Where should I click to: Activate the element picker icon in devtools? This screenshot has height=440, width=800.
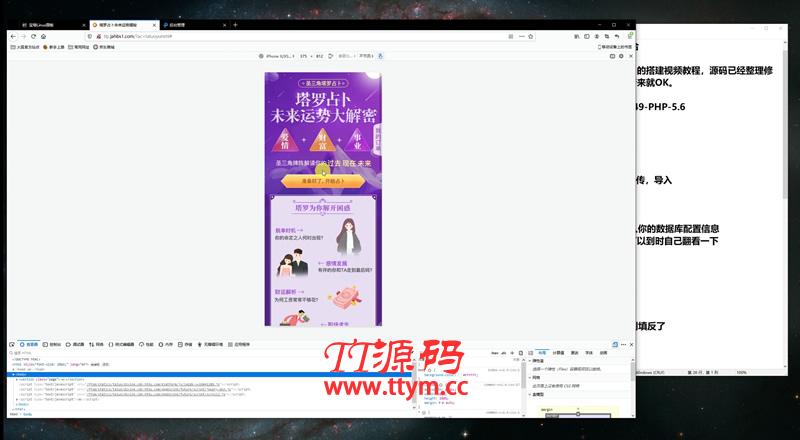[12, 345]
